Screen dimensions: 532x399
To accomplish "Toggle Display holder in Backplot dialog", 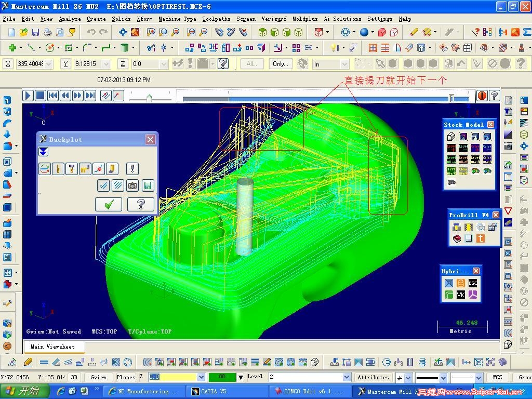I will click(x=72, y=169).
